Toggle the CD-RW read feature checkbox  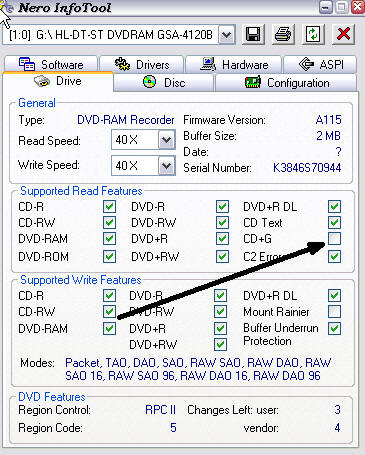click(109, 222)
